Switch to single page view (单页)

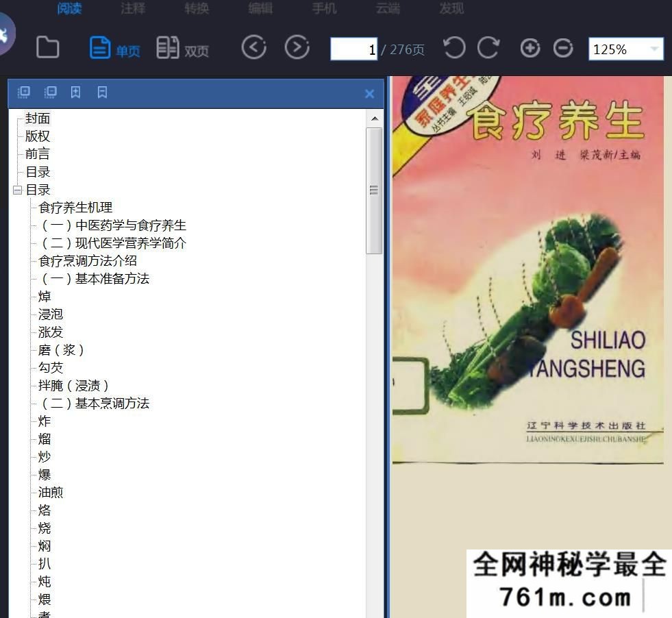(x=115, y=47)
